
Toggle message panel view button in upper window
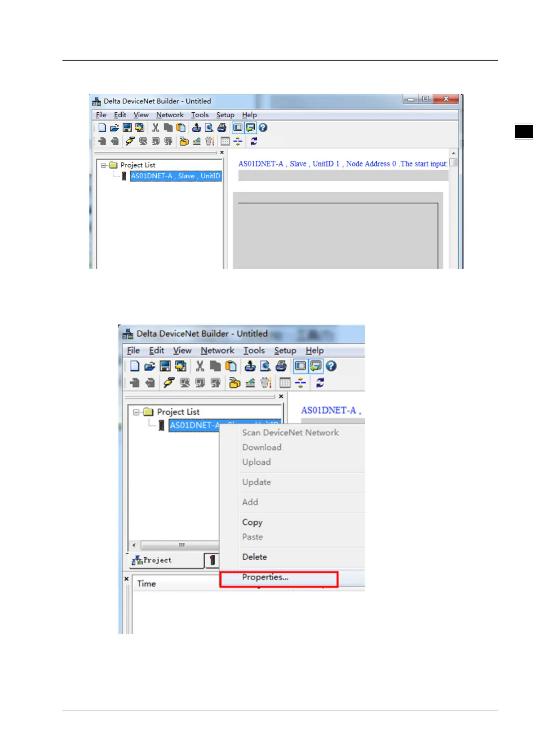click(250, 127)
